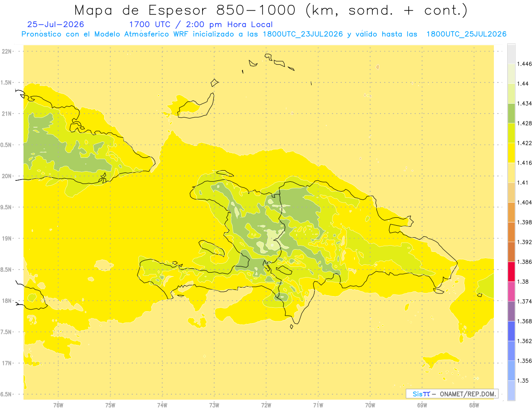The image size is (532, 411).
Task: Select the date label '25-Jul-2026'
Action: pyautogui.click(x=55, y=25)
